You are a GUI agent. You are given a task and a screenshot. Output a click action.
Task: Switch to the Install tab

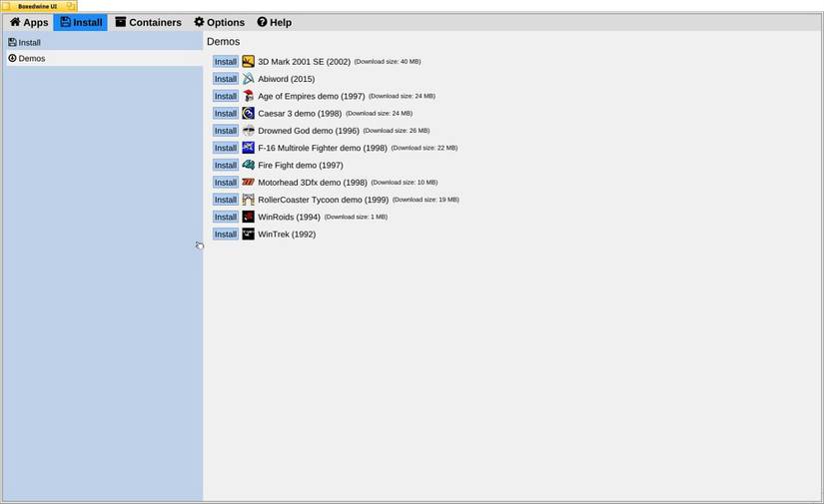pyautogui.click(x=81, y=23)
